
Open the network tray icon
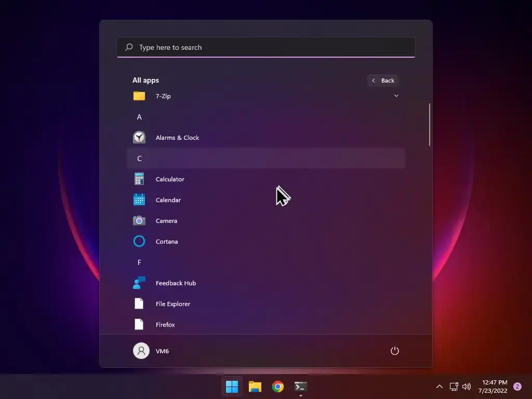tap(454, 387)
